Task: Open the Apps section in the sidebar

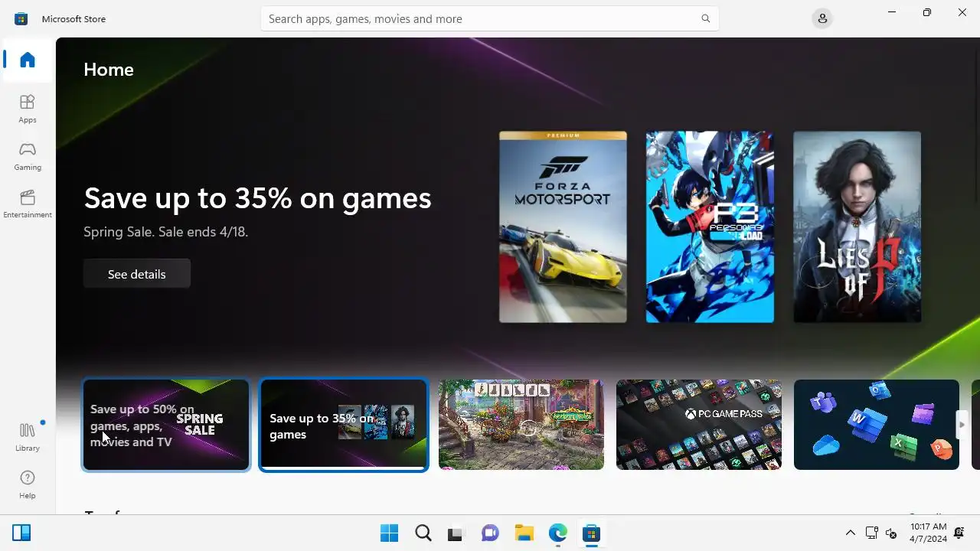Action: (x=28, y=109)
